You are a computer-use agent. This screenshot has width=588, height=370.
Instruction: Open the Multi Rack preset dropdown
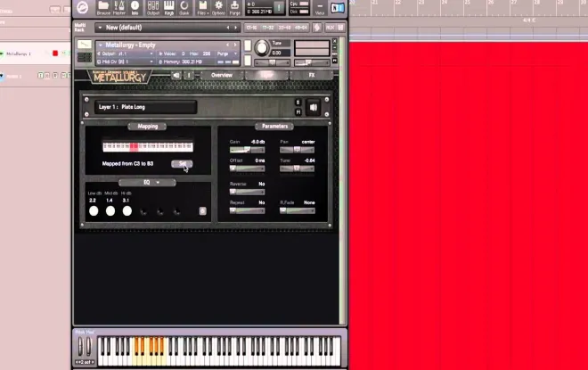(x=101, y=28)
